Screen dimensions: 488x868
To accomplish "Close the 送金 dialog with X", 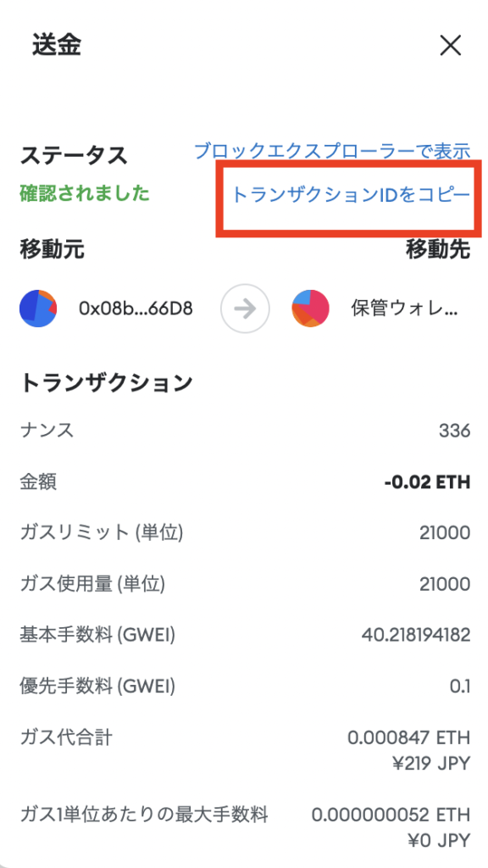I will pos(450,47).
